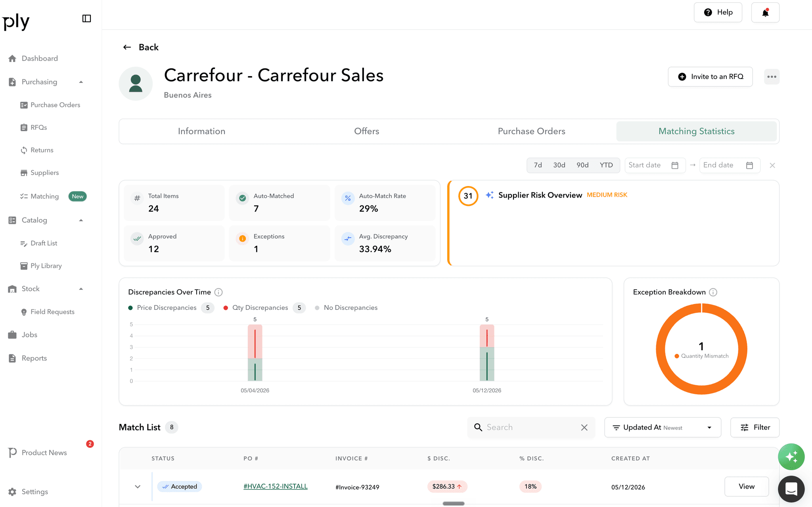The image size is (812, 507).
Task: Open the chat support widget
Action: [791, 489]
